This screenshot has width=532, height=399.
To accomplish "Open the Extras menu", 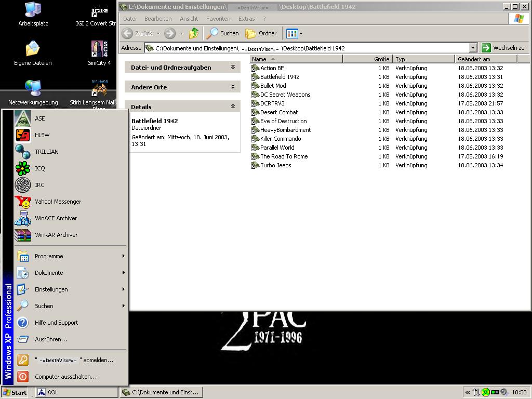I will [246, 19].
